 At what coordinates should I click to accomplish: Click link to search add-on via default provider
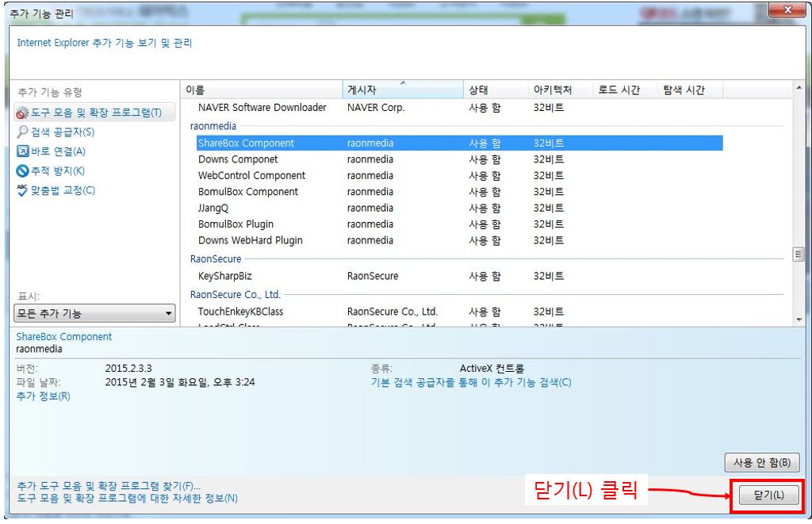pyautogui.click(x=471, y=382)
